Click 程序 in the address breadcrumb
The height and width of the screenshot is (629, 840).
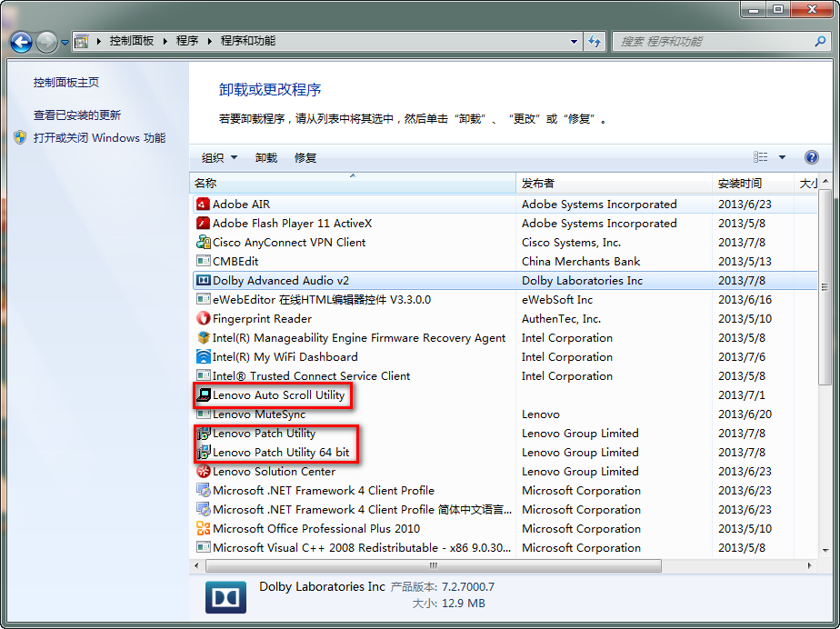(x=187, y=41)
